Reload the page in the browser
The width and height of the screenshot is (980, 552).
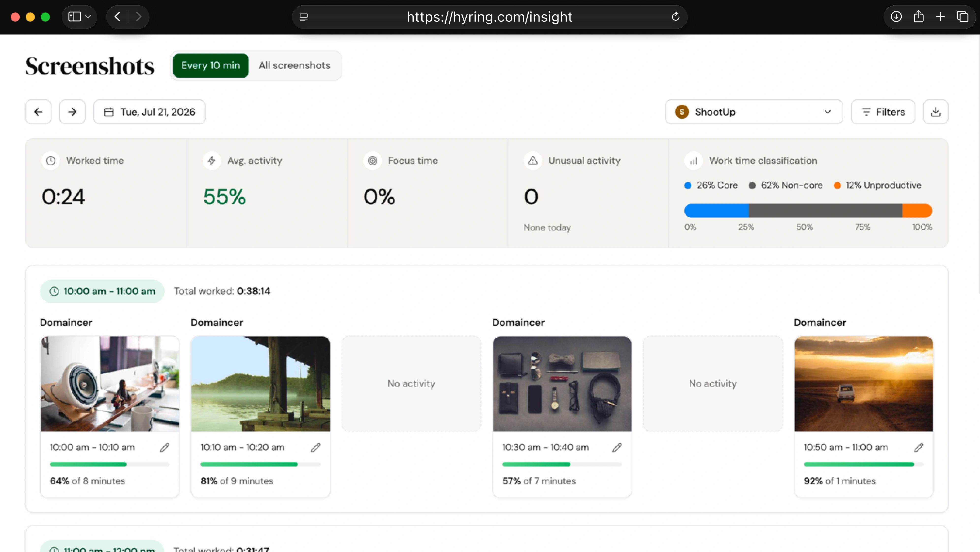click(675, 16)
